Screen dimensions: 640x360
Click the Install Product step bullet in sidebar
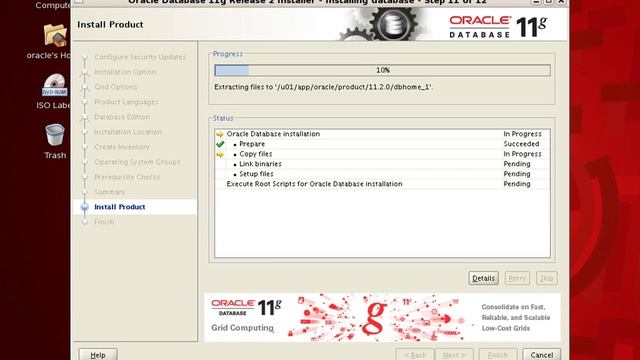[x=84, y=207]
